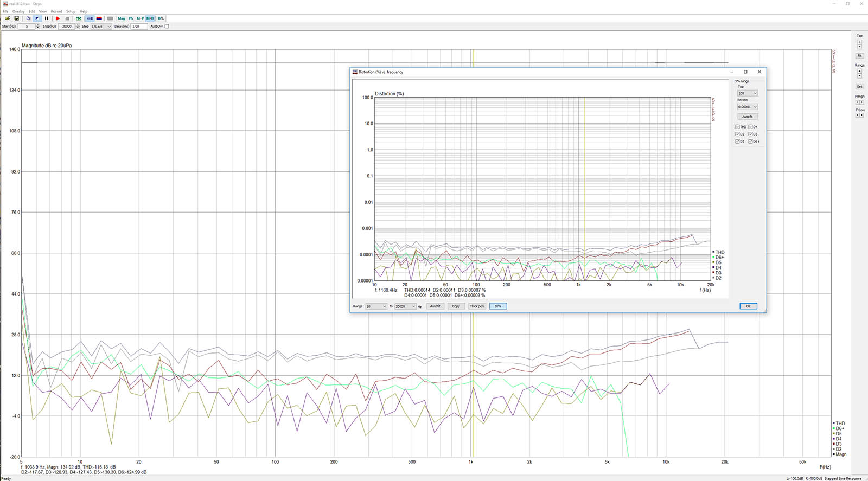
Task: Uncheck D2 checkbox in Distortion window
Action: point(737,134)
